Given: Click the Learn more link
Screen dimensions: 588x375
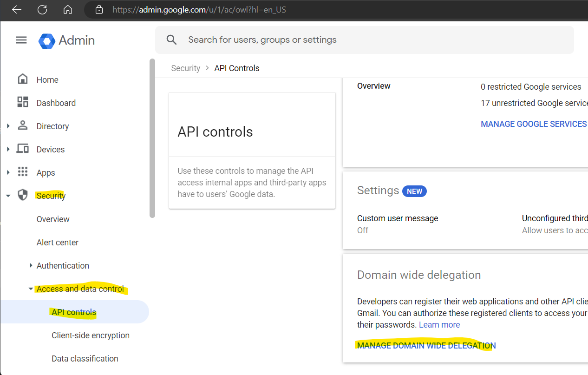Looking at the screenshot, I should pos(438,324).
